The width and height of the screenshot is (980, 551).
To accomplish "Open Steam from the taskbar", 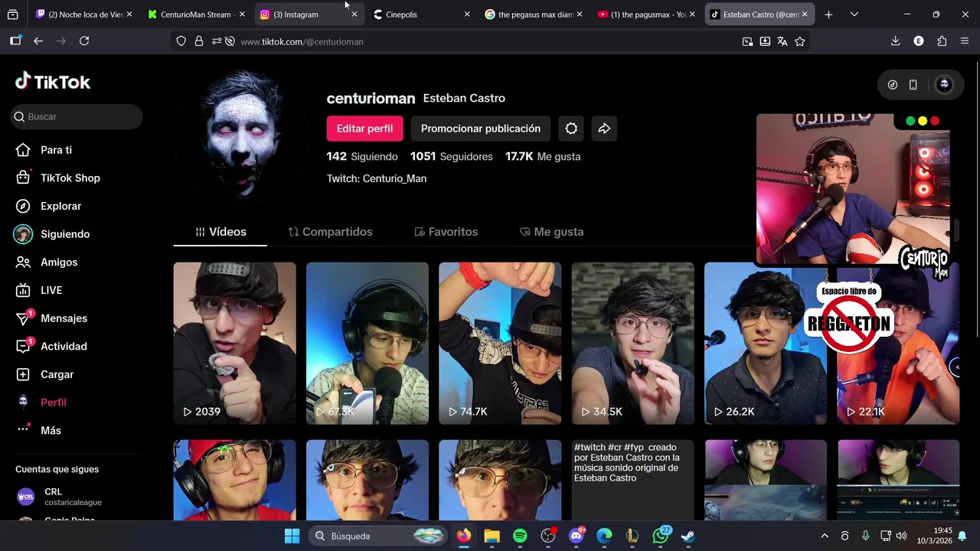I will [688, 536].
